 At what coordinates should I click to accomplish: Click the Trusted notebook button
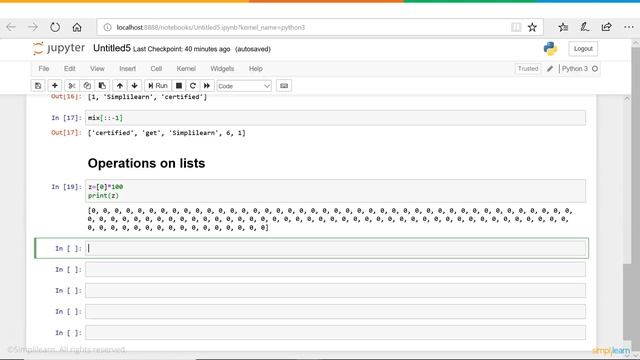(528, 69)
